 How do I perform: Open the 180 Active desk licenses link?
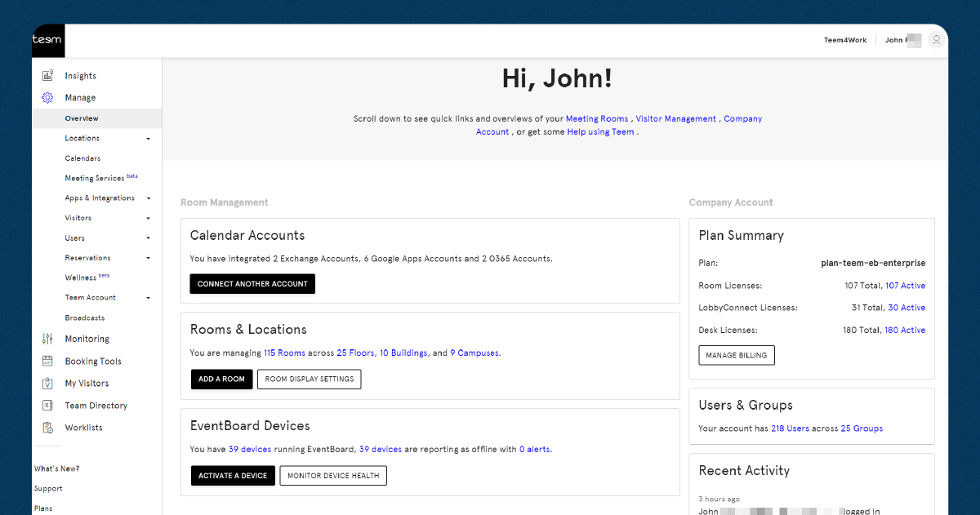pos(906,330)
